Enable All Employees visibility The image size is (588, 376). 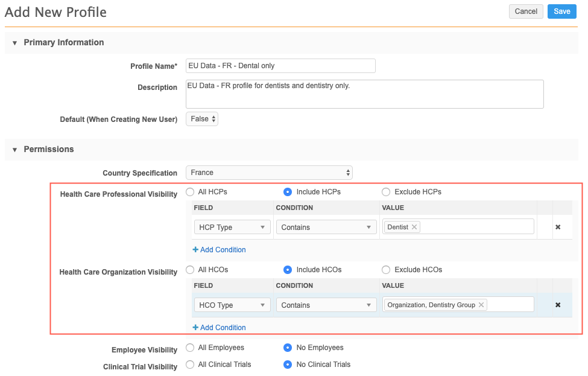click(x=190, y=348)
